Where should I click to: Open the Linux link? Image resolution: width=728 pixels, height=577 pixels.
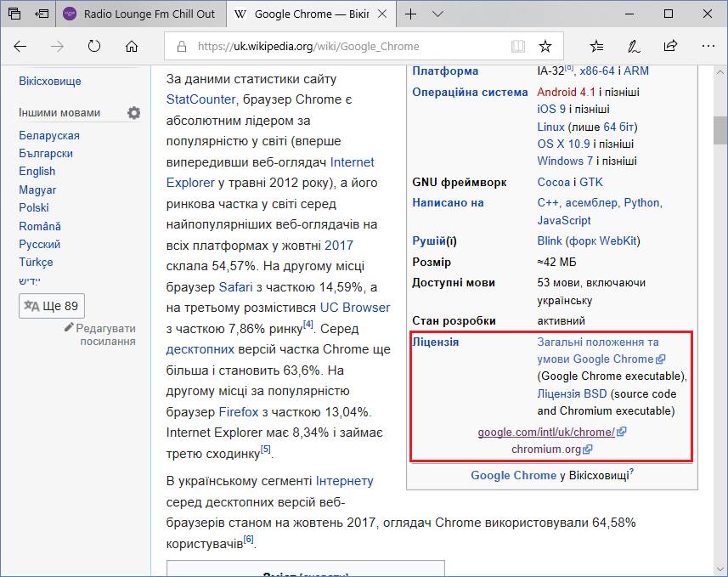coord(550,127)
